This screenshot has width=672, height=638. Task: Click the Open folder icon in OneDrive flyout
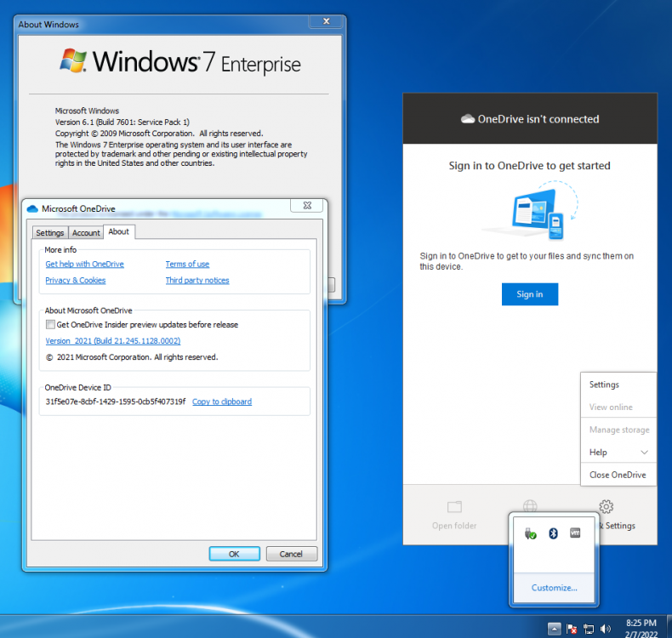pos(454,507)
